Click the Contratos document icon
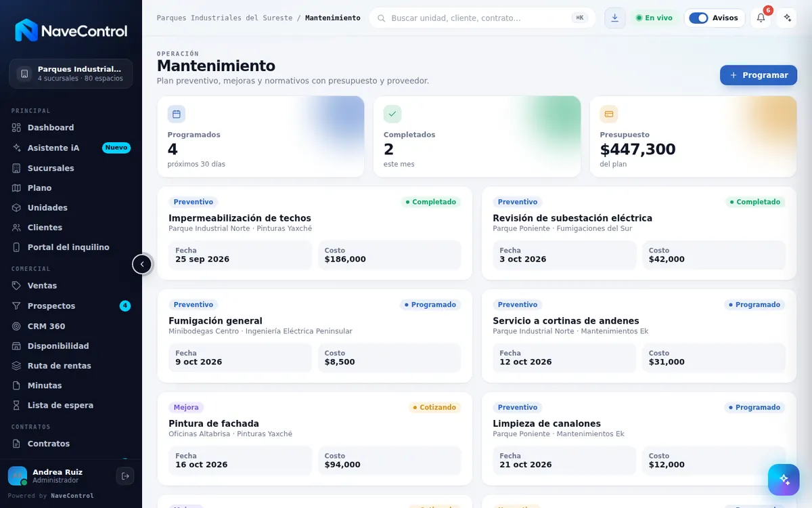The image size is (812, 508). coord(17,444)
